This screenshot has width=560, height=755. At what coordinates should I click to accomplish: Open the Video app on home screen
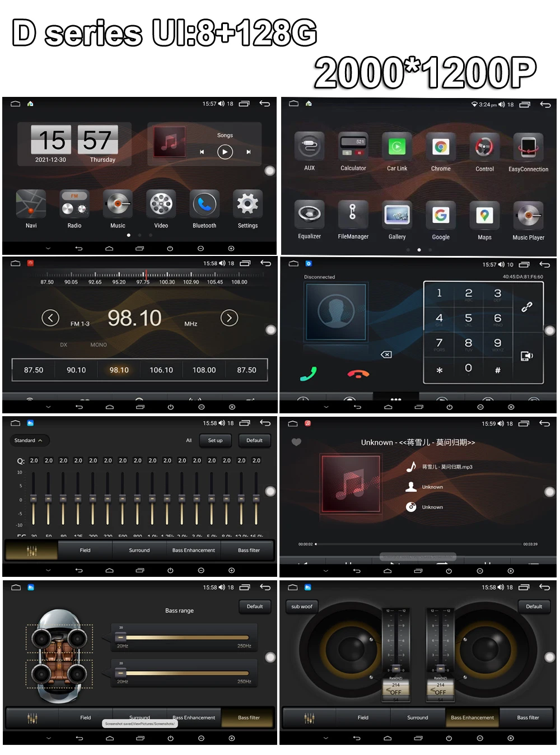[x=161, y=203]
